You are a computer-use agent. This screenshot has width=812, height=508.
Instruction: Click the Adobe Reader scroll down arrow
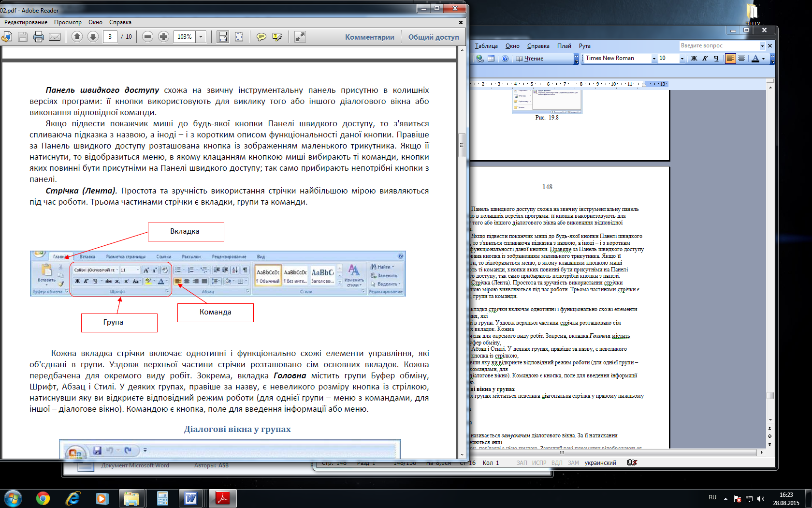[x=462, y=454]
